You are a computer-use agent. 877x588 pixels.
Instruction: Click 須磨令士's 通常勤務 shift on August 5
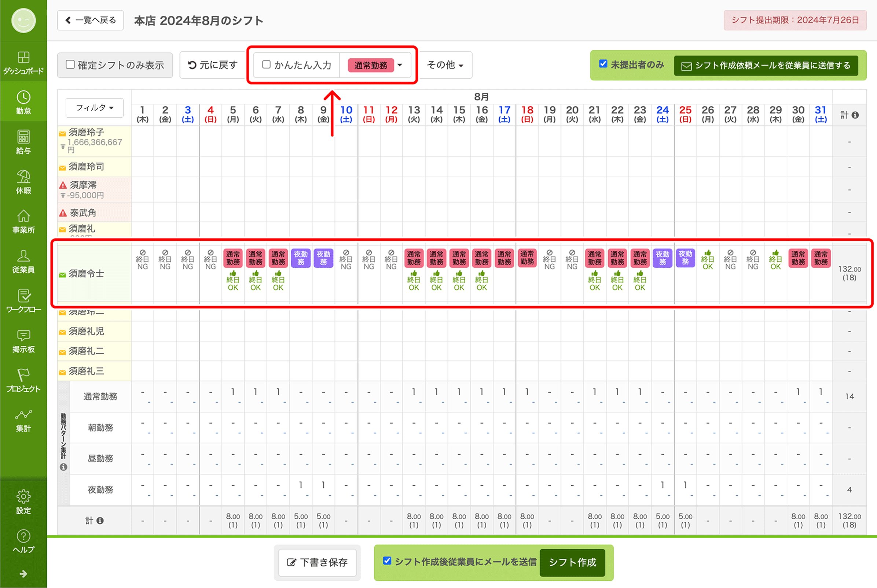pos(233,258)
